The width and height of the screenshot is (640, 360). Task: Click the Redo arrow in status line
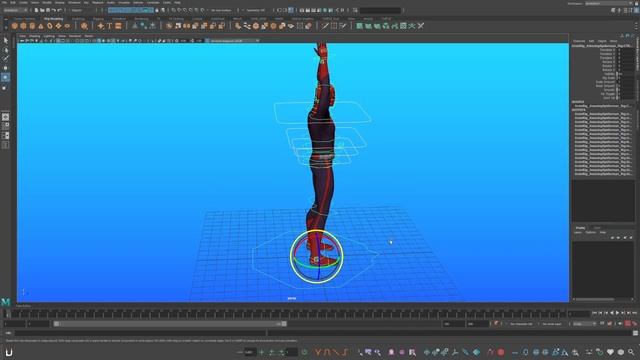coord(60,10)
